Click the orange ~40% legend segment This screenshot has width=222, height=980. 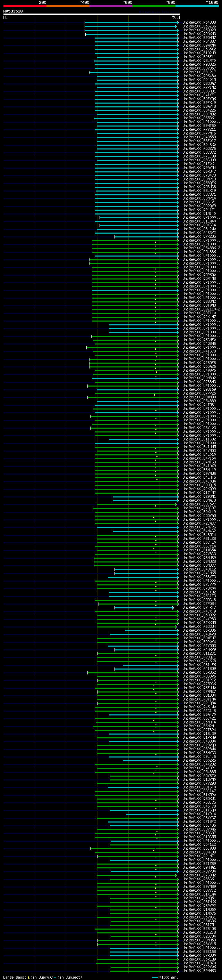pyautogui.click(x=68, y=6)
